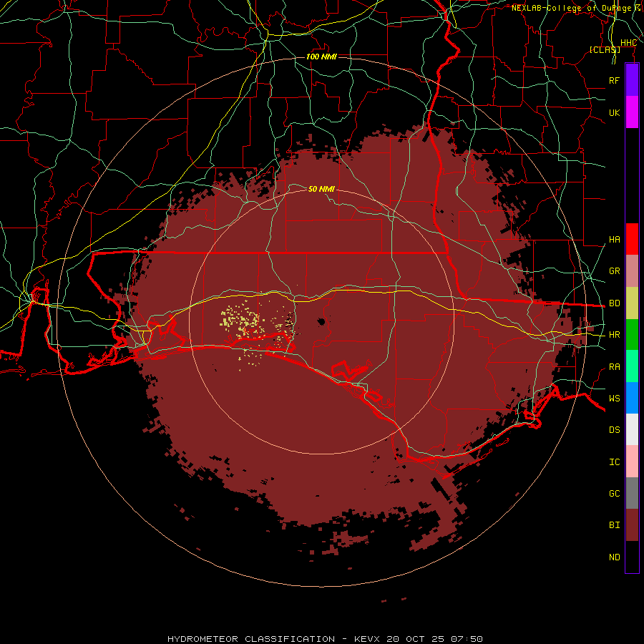Click the mint green RA legend swatch
Viewport: 644px width, 644px height.
pos(632,366)
